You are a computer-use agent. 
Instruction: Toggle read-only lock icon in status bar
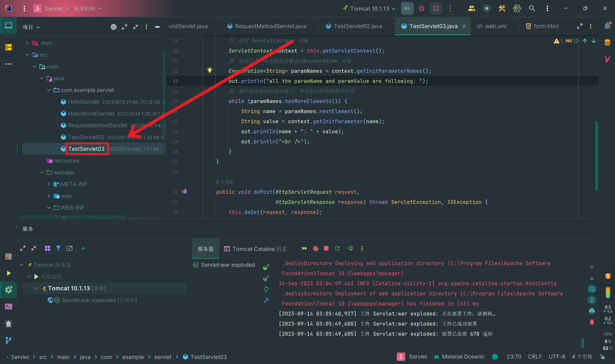tap(602, 357)
